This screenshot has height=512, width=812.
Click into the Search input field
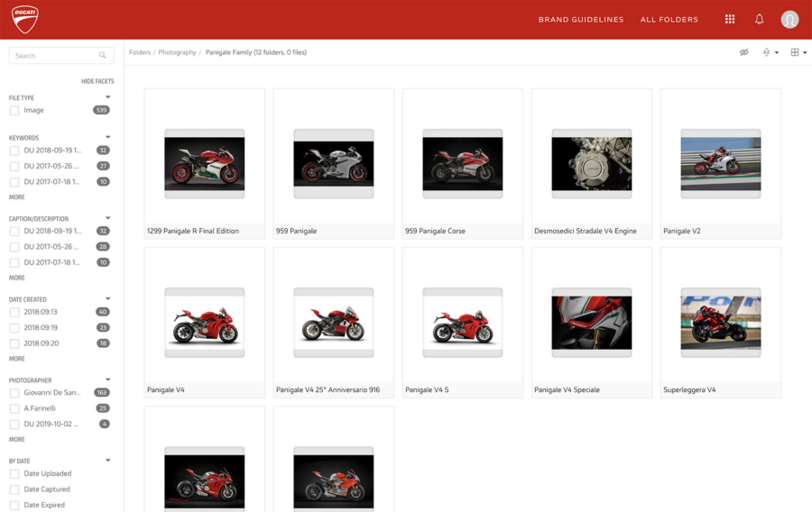click(x=54, y=56)
